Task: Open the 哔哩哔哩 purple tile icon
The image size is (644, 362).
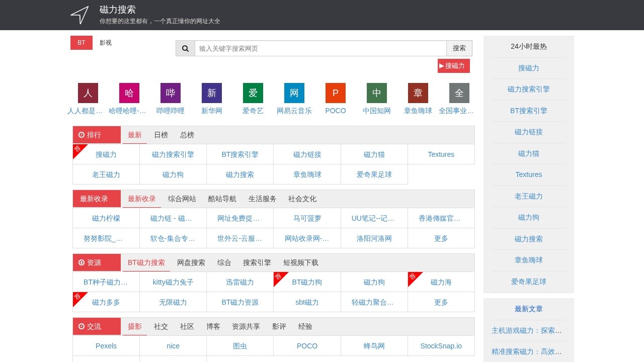Action: point(171,93)
